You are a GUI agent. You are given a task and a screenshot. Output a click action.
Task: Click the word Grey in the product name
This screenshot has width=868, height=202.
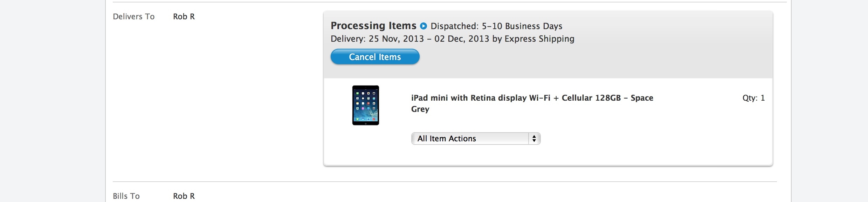[x=420, y=109]
